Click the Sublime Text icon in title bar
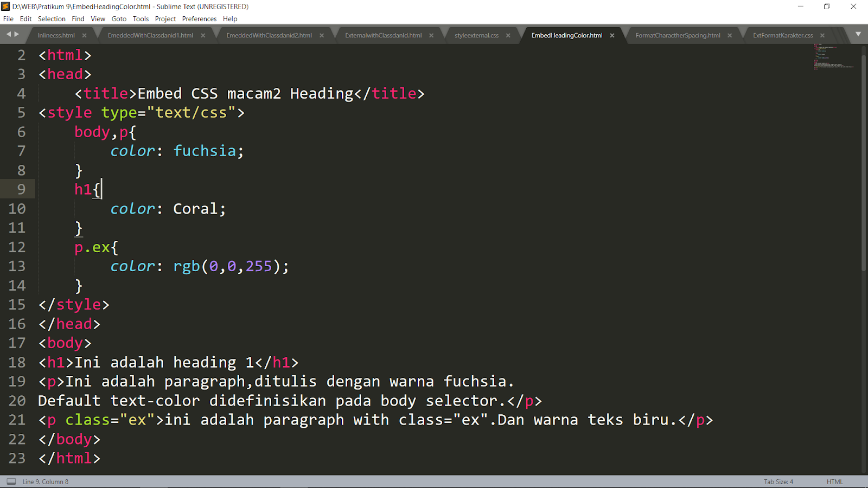Viewport: 868px width, 488px height. 6,7
